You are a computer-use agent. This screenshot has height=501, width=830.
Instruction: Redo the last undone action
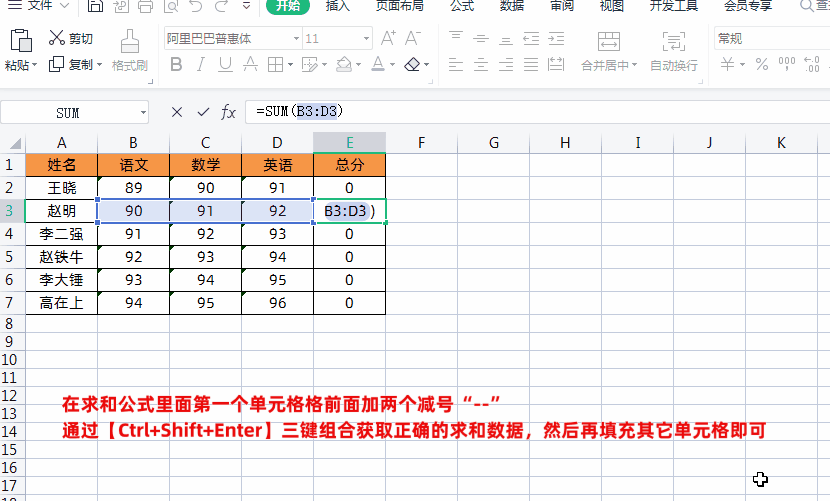tap(221, 5)
